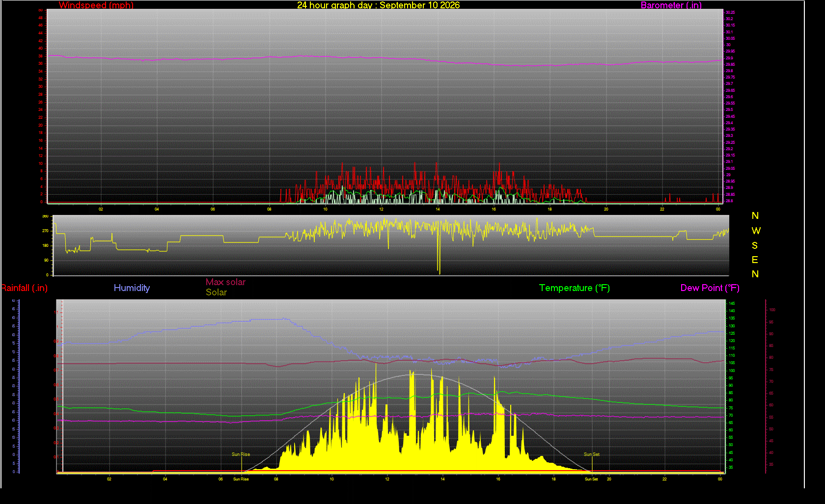Click the 22 hour tick on bottom graph
This screenshot has width=825, height=504.
click(x=664, y=479)
